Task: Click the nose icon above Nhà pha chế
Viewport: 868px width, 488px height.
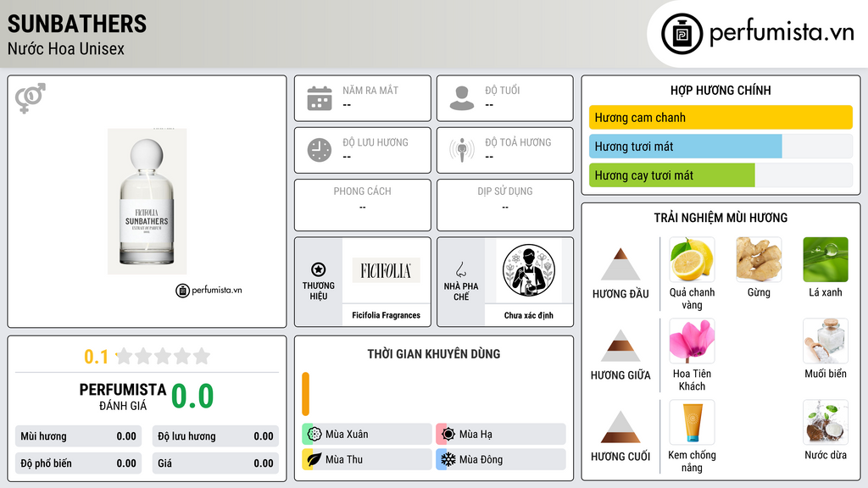Action: click(461, 269)
